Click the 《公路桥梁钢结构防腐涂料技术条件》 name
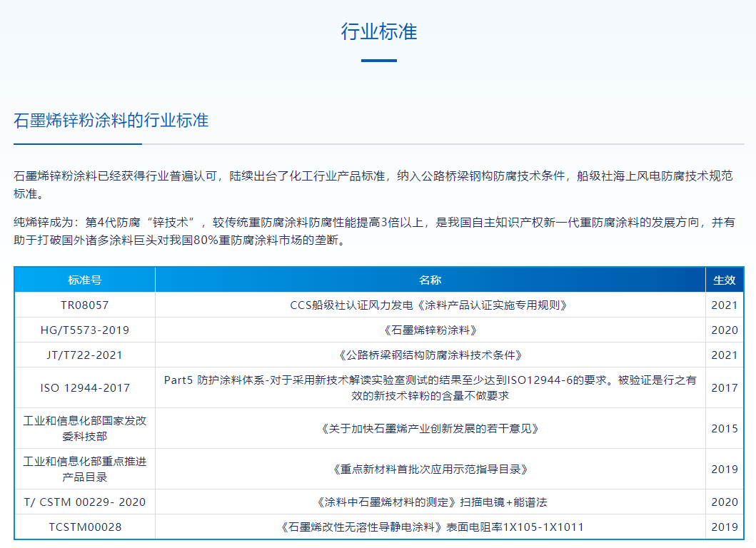 (430, 355)
